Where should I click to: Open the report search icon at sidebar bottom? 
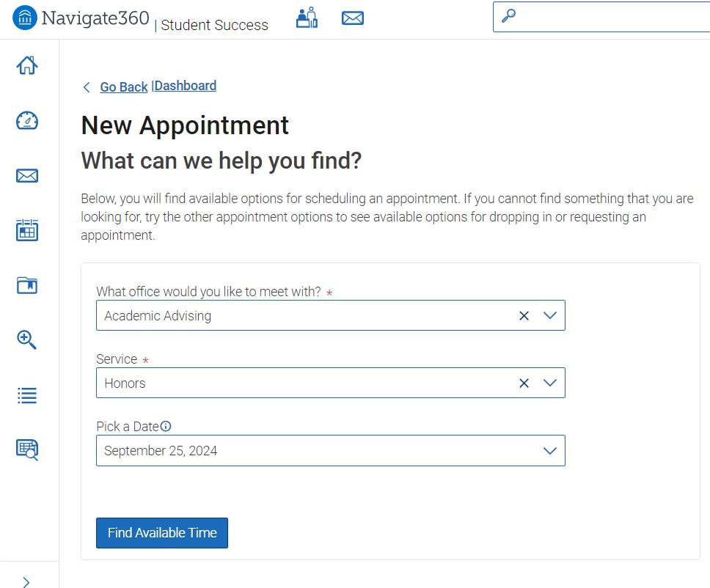[x=27, y=449]
